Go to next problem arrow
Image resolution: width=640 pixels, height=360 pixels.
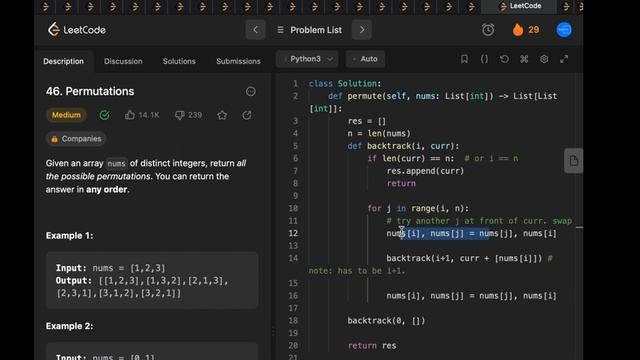coord(362,30)
